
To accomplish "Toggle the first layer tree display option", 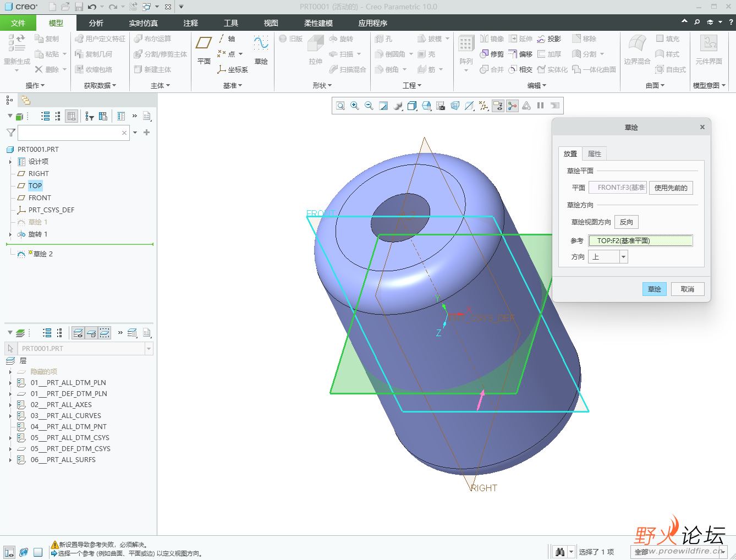I will pos(78,333).
